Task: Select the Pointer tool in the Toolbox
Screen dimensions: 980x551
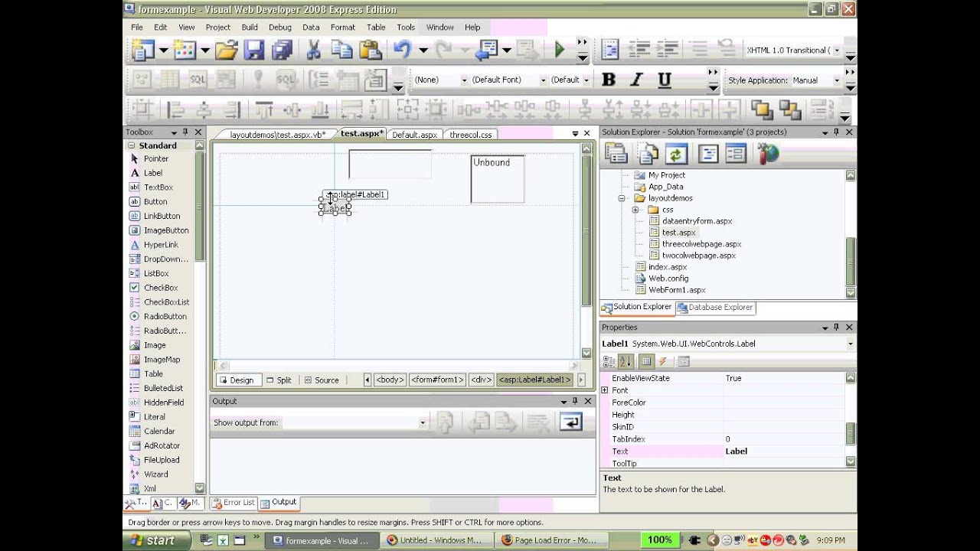Action: pos(156,158)
